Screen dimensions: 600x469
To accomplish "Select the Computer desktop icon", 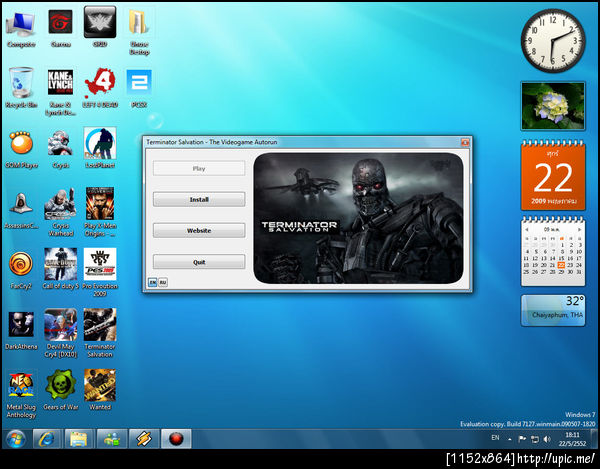I will [x=21, y=30].
